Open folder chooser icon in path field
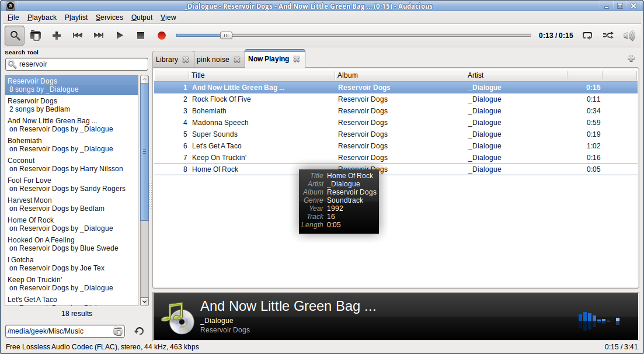The height and width of the screenshot is (354, 644). click(117, 331)
